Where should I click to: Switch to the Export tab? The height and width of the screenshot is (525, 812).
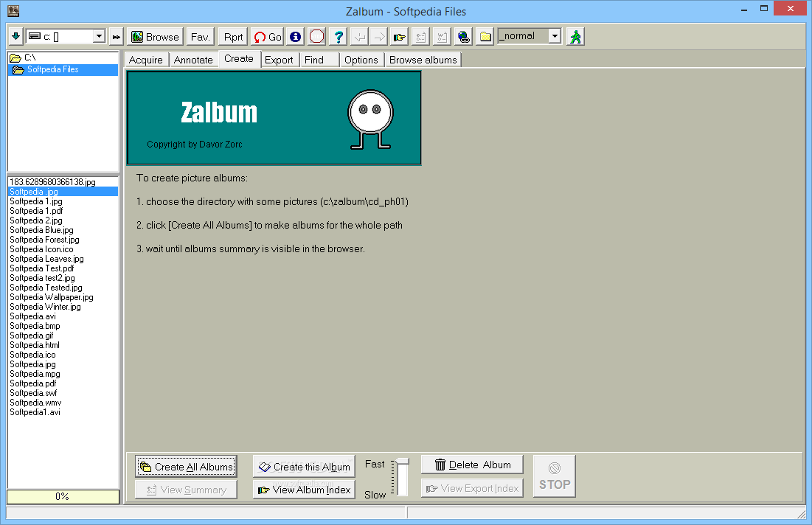coord(279,60)
